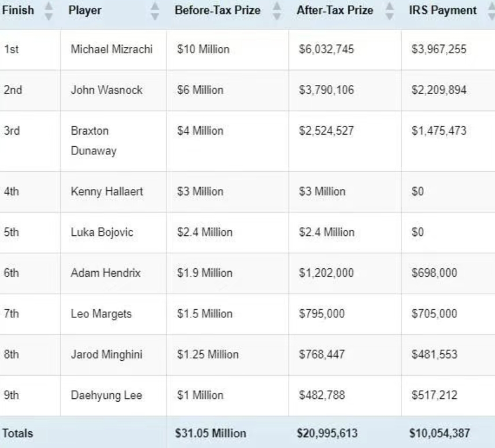This screenshot has width=495, height=448.
Task: Select Luka Bojovic row name
Action: coord(102,232)
